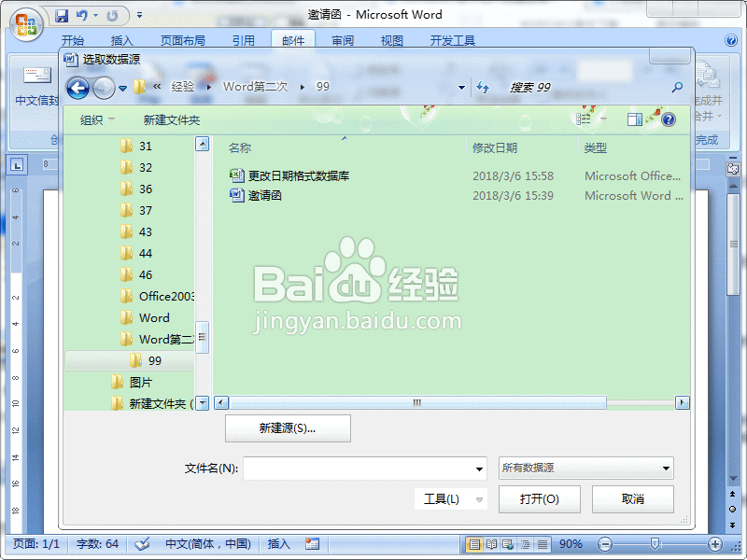This screenshot has width=747, height=560.
Task: Select the 图片 folder
Action: 131,382
